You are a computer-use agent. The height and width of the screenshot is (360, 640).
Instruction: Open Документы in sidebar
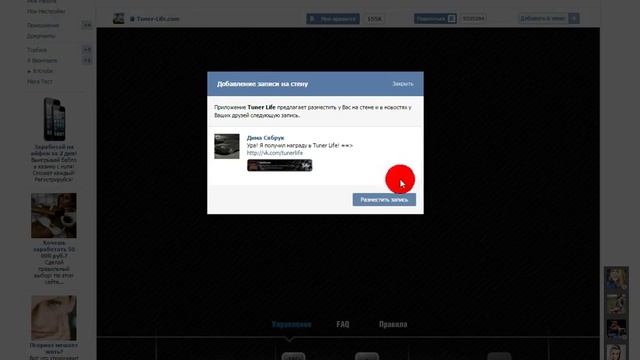tap(41, 36)
